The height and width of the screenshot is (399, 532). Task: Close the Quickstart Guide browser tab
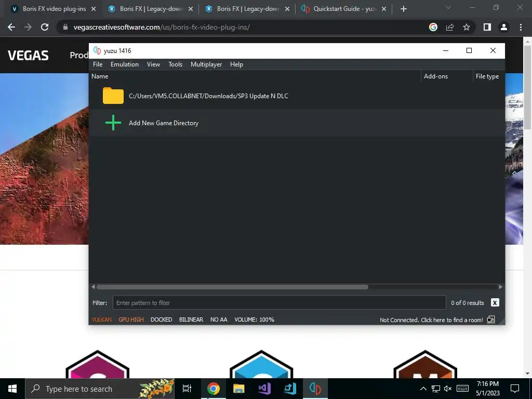(384, 9)
